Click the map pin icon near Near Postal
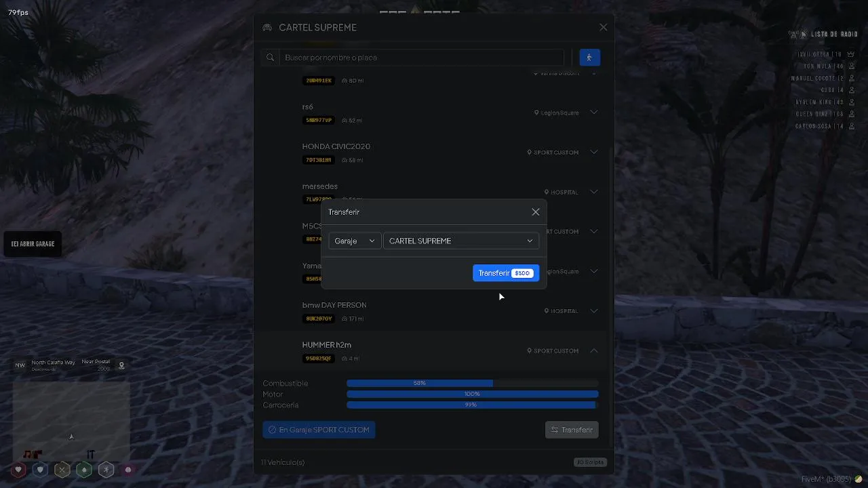868x488 pixels. pos(122,365)
